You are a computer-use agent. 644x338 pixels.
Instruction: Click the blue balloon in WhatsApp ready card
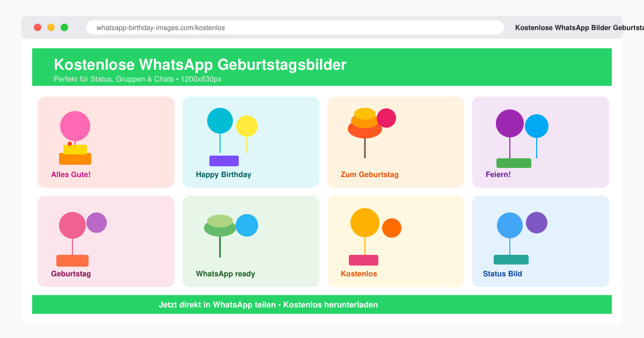[x=247, y=225]
